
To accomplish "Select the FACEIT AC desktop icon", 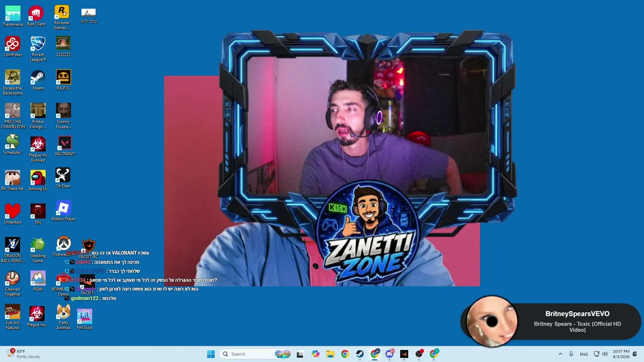I will (x=89, y=249).
